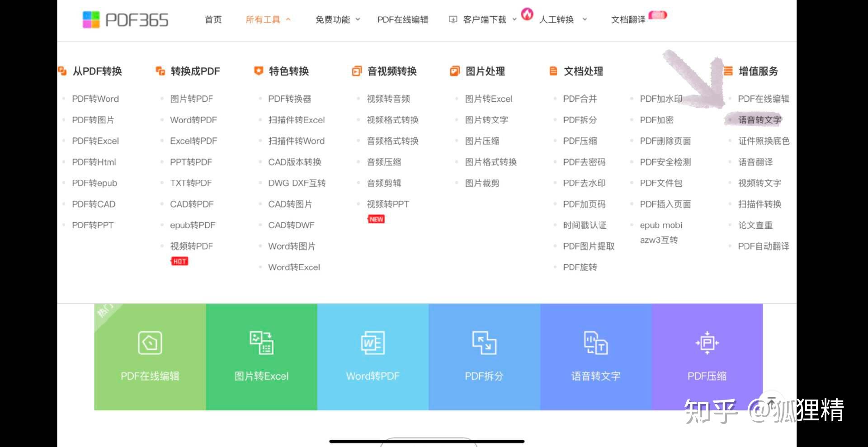This screenshot has width=868, height=447.
Task: Open 视频转音频 tool
Action: tap(389, 99)
